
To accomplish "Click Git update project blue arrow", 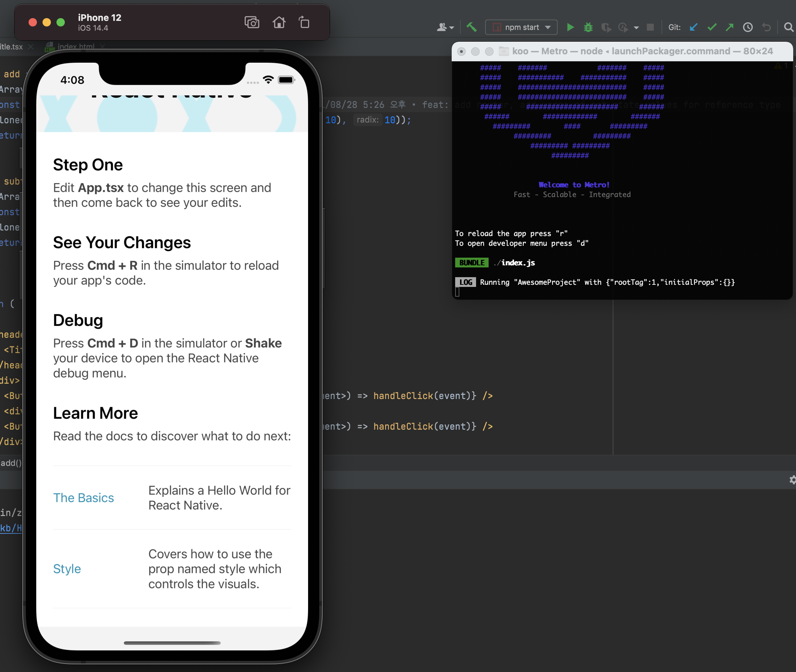I will click(694, 28).
